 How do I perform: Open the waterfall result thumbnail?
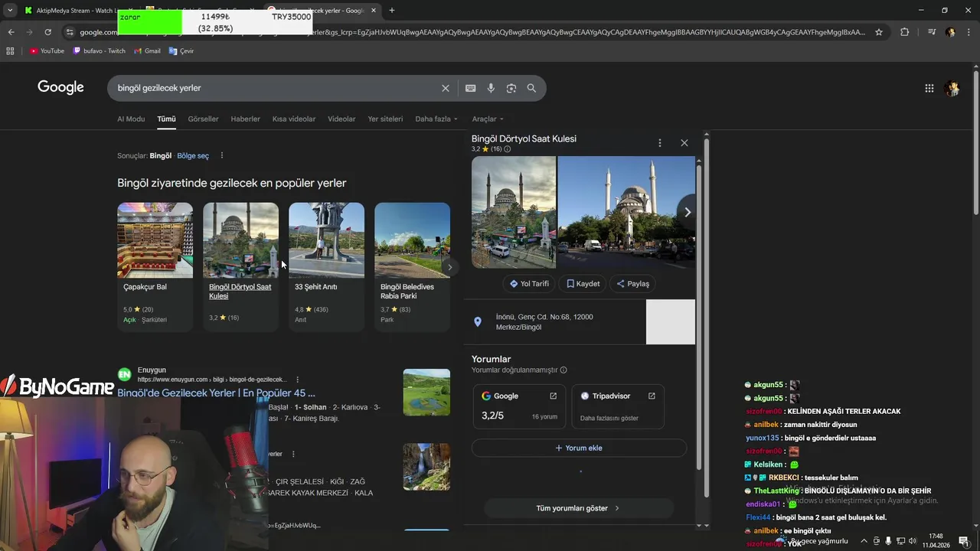426,467
